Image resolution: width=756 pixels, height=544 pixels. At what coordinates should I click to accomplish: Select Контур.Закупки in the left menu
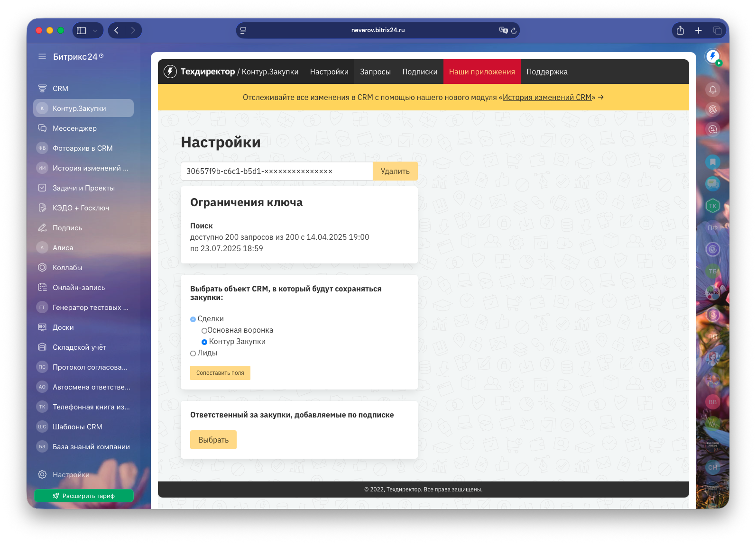(x=83, y=109)
